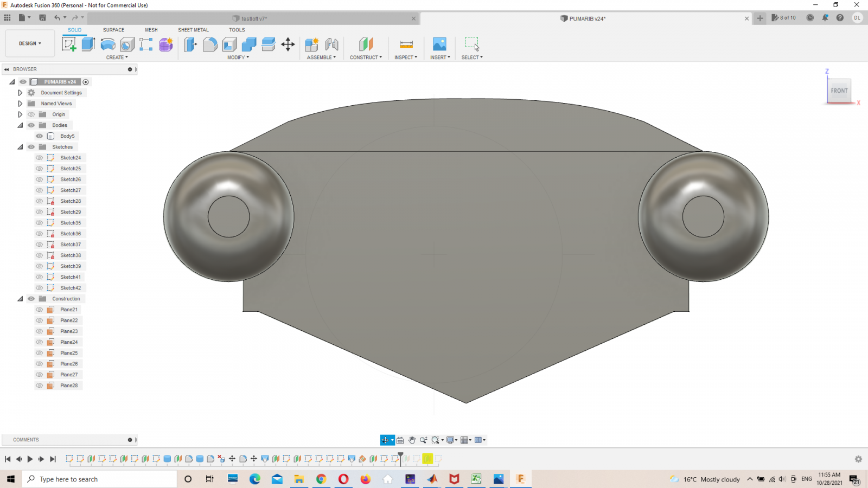Select the Hole tool
Screen dimensions: 868x488
point(127,44)
